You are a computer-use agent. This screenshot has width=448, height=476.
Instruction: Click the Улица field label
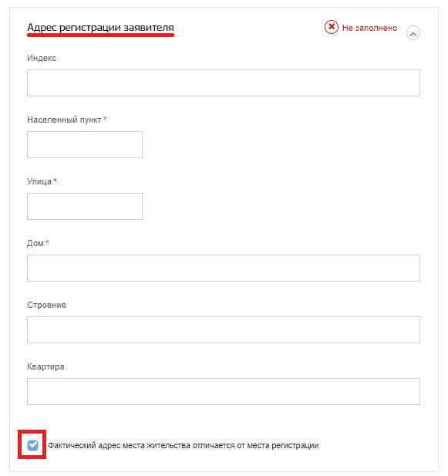coord(39,181)
